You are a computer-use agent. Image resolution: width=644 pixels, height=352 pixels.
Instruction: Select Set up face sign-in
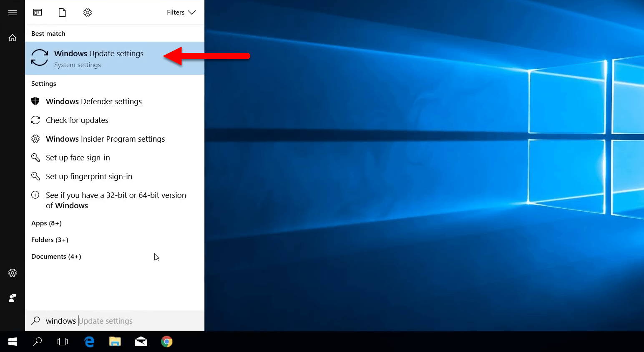click(115, 158)
